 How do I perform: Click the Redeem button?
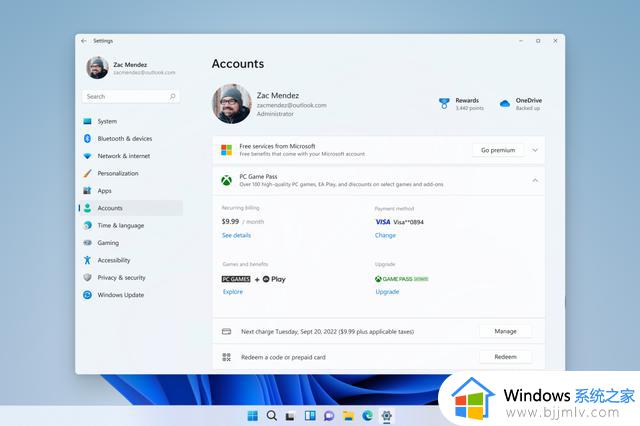[x=505, y=357]
